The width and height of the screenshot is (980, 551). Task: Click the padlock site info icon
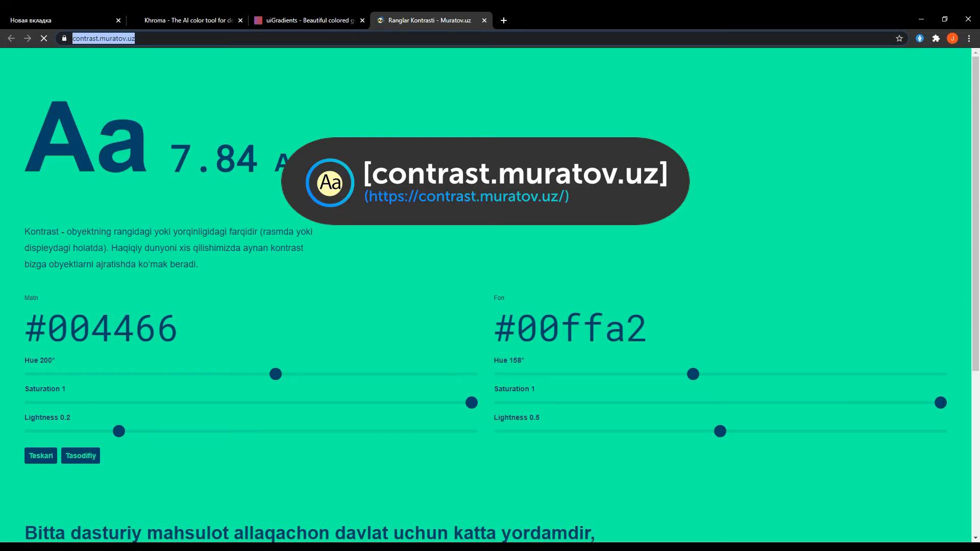64,38
